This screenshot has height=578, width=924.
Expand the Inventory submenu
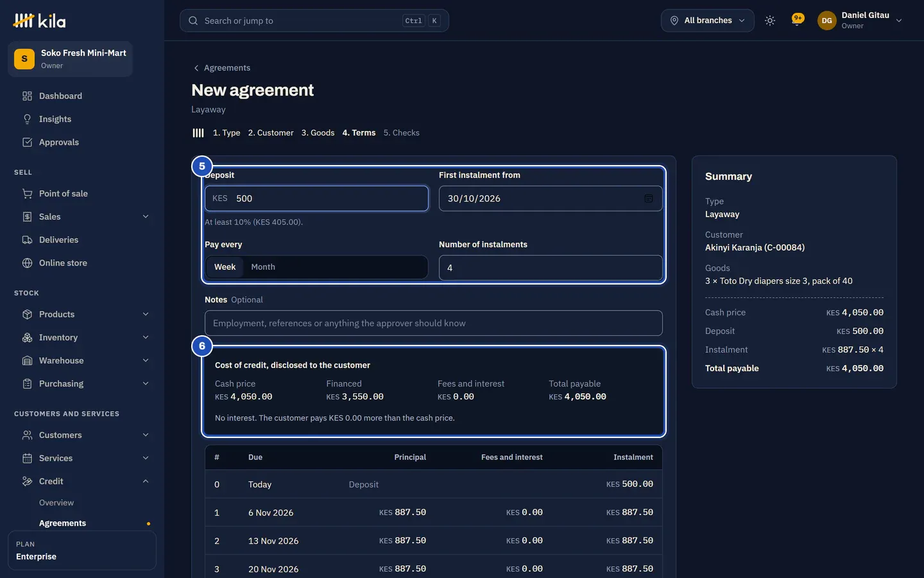pyautogui.click(x=146, y=338)
